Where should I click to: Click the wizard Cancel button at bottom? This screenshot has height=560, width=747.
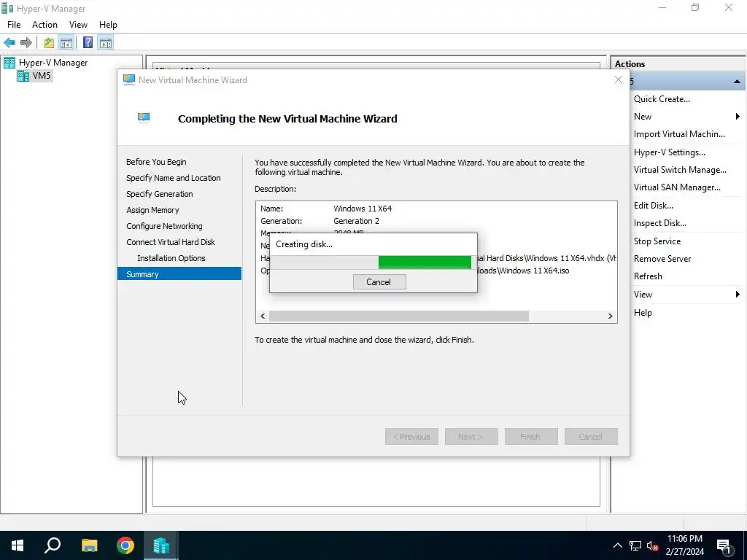(x=591, y=437)
